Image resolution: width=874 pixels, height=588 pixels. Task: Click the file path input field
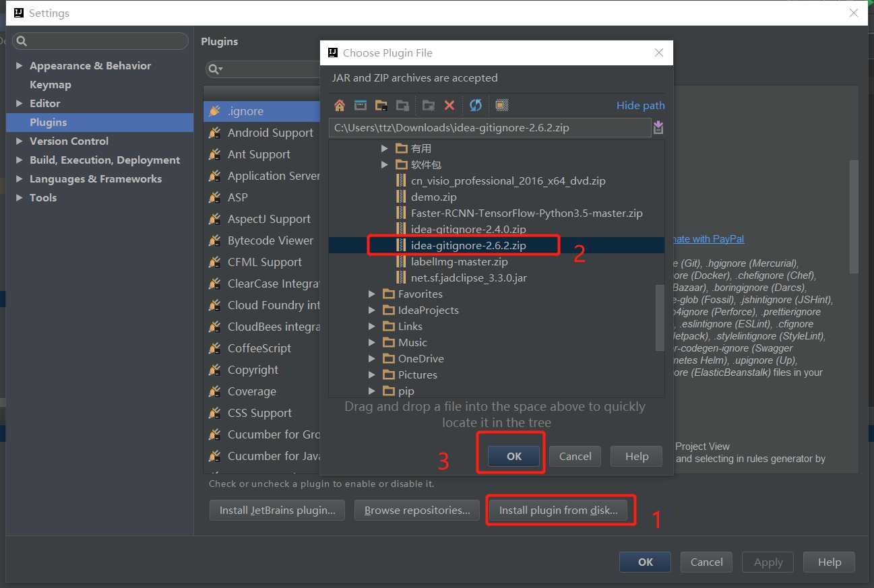pos(490,127)
